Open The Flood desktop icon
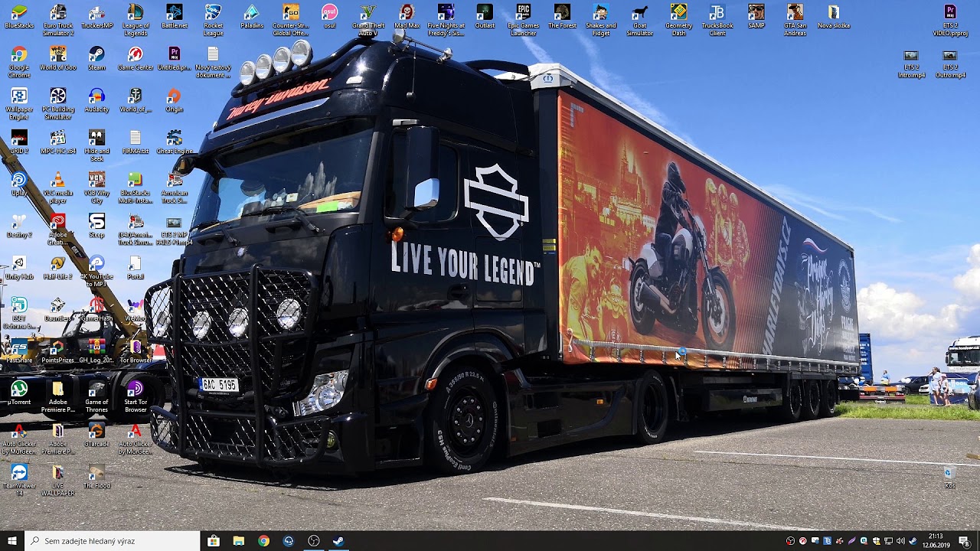Screen dimensions: 980x551 coord(96,475)
